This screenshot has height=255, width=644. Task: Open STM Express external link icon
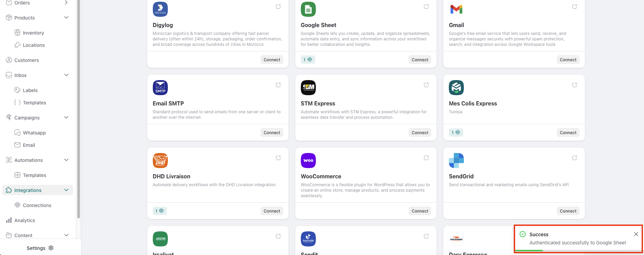click(426, 85)
